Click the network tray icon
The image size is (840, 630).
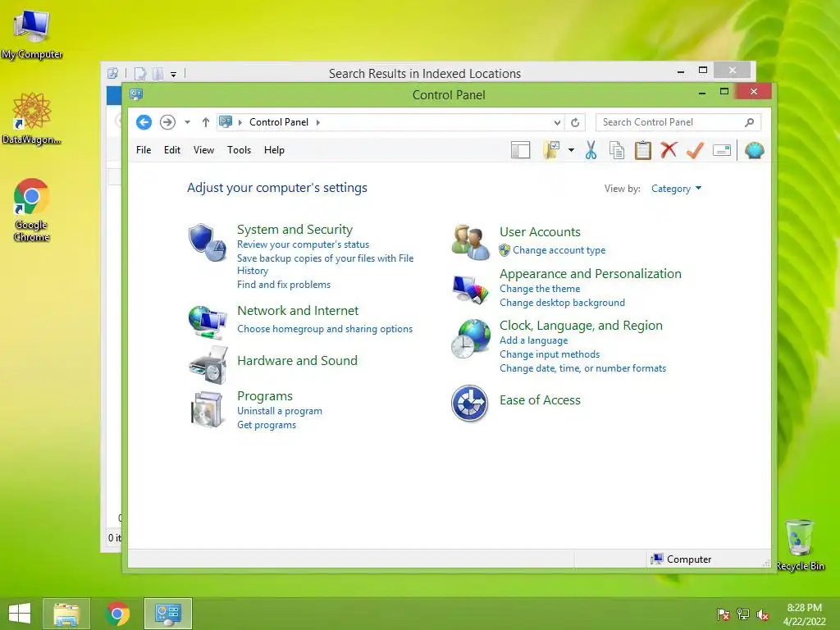click(743, 614)
